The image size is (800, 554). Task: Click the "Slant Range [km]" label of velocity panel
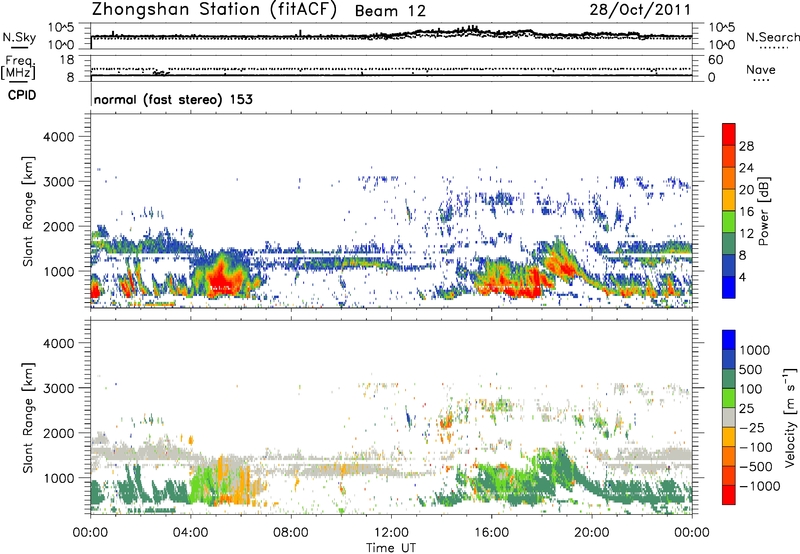pos(28,417)
